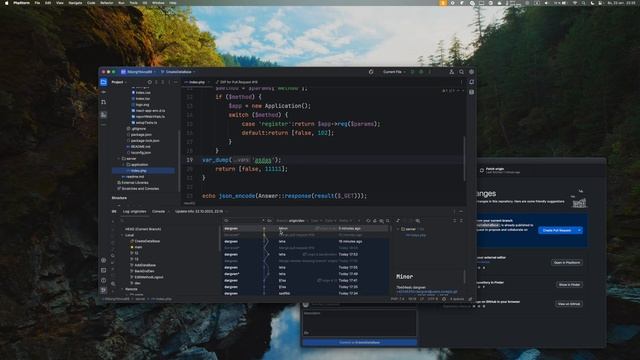Open the Current File run configuration dropdown
Screen dimensions: 640x360
[x=394, y=72]
